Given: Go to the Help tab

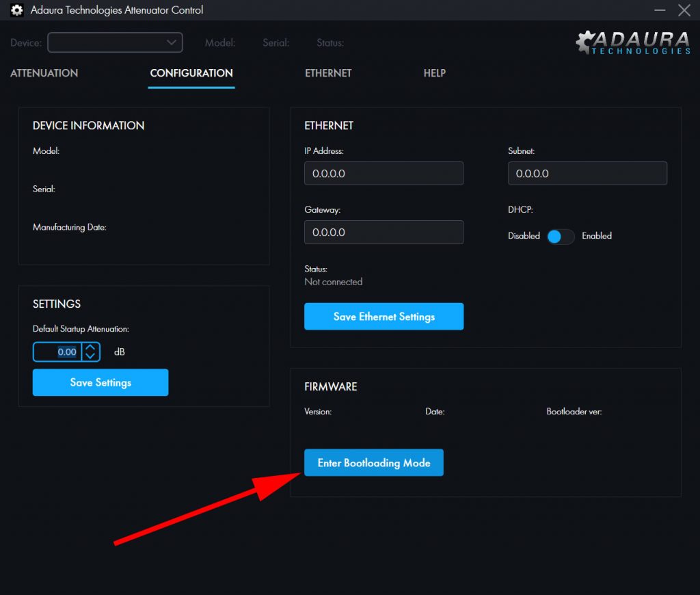Looking at the screenshot, I should [x=434, y=73].
